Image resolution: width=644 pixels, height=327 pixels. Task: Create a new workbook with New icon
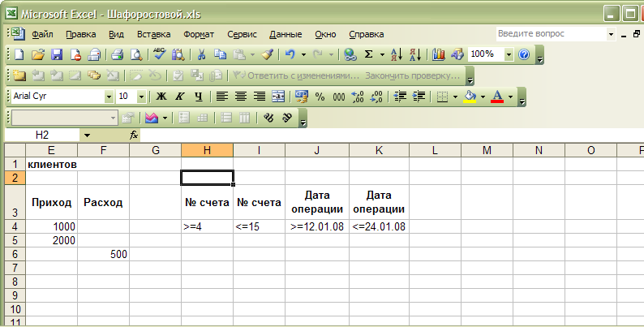click(19, 54)
